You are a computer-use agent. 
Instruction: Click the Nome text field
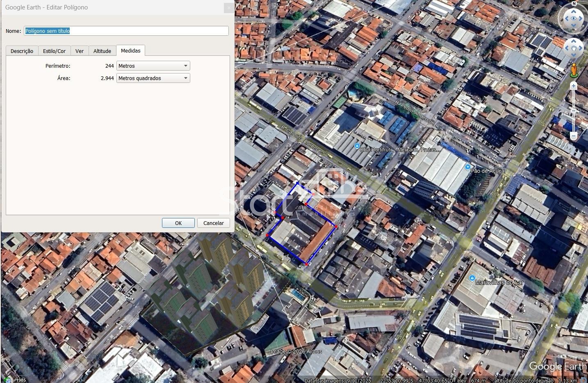coord(126,31)
